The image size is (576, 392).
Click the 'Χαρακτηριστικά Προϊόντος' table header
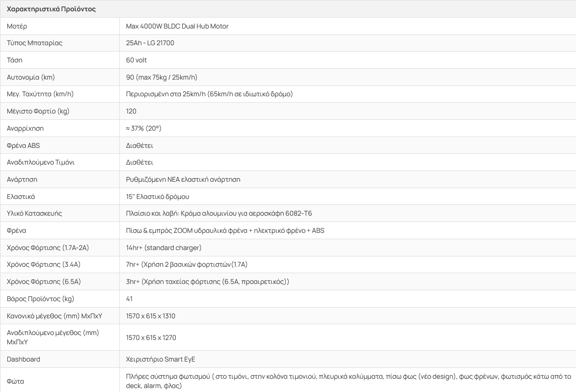point(51,9)
